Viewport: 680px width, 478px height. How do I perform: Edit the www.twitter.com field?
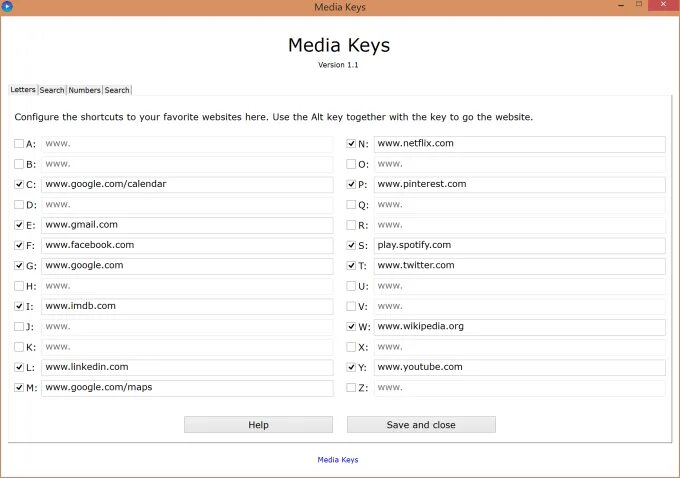(520, 266)
